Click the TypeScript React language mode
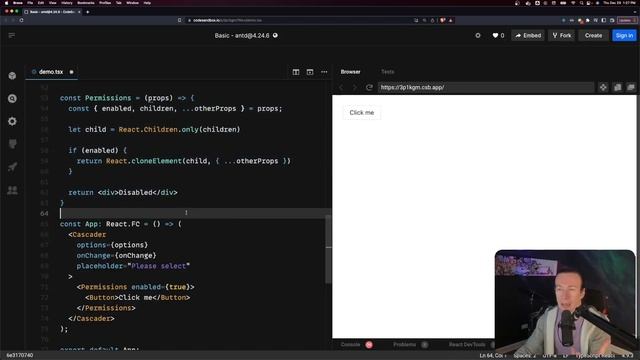The height and width of the screenshot is (360, 640). click(x=595, y=356)
